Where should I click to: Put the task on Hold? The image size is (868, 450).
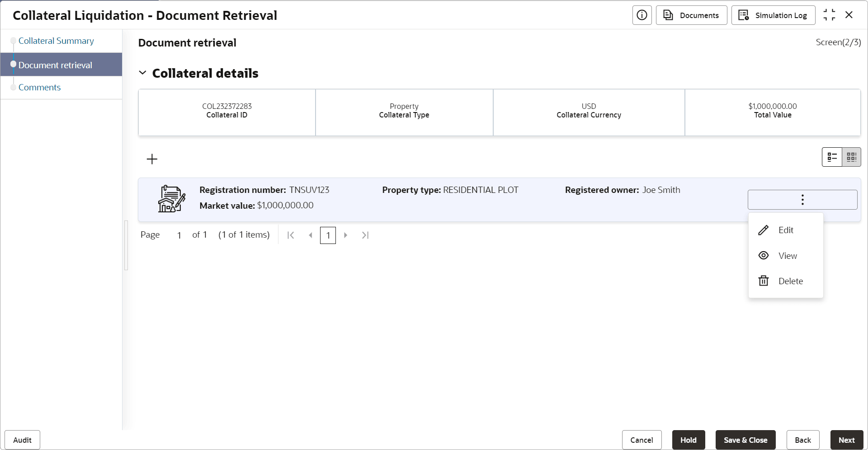pyautogui.click(x=689, y=440)
